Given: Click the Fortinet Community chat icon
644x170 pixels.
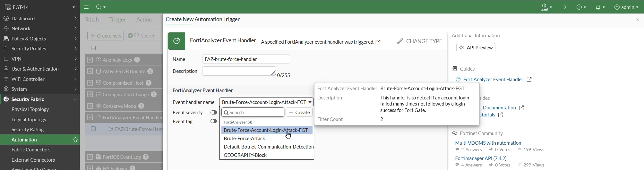Looking at the screenshot, I should (x=455, y=133).
